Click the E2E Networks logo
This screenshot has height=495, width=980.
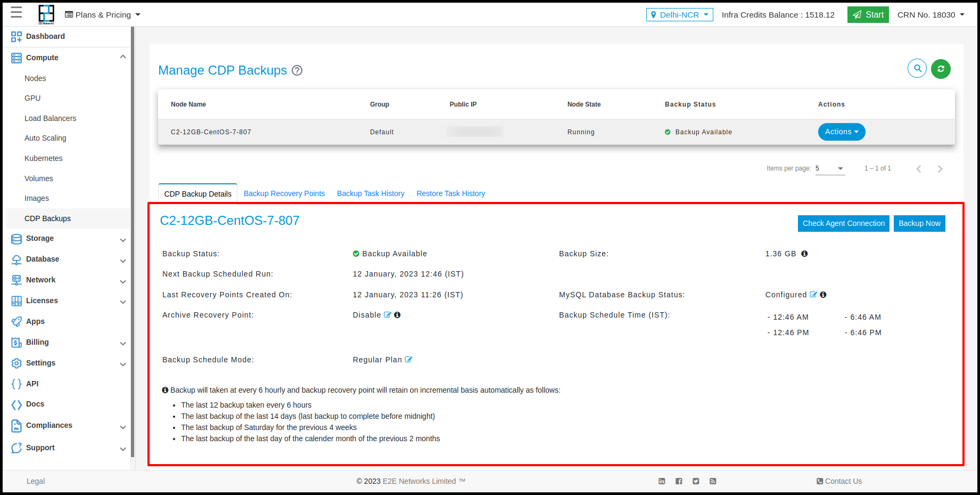tap(46, 14)
